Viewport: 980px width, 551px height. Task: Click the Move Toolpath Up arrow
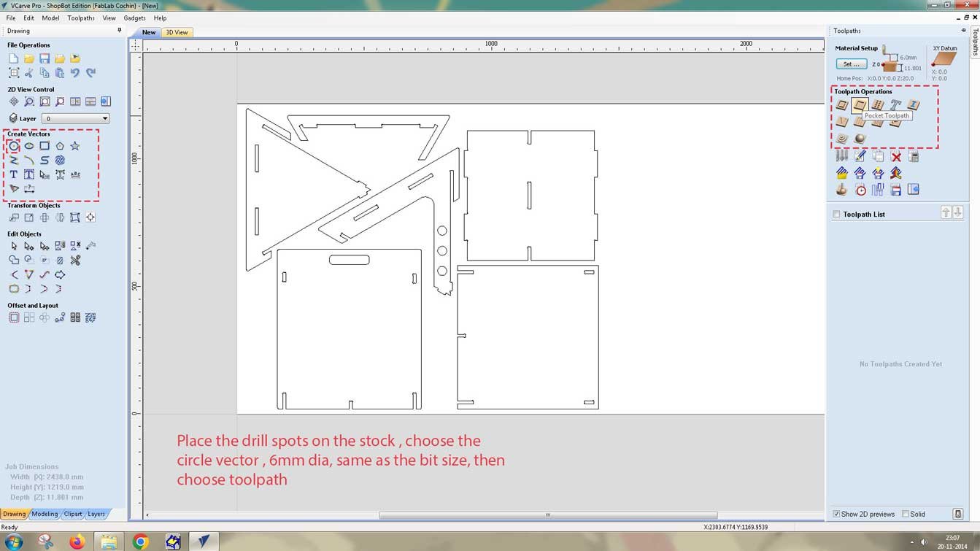pyautogui.click(x=946, y=212)
